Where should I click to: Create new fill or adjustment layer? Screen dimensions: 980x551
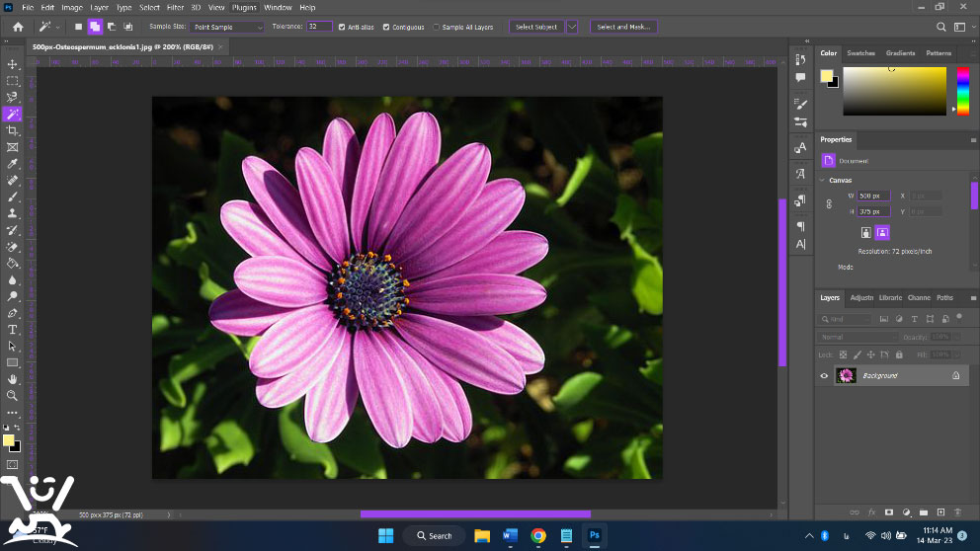906,512
